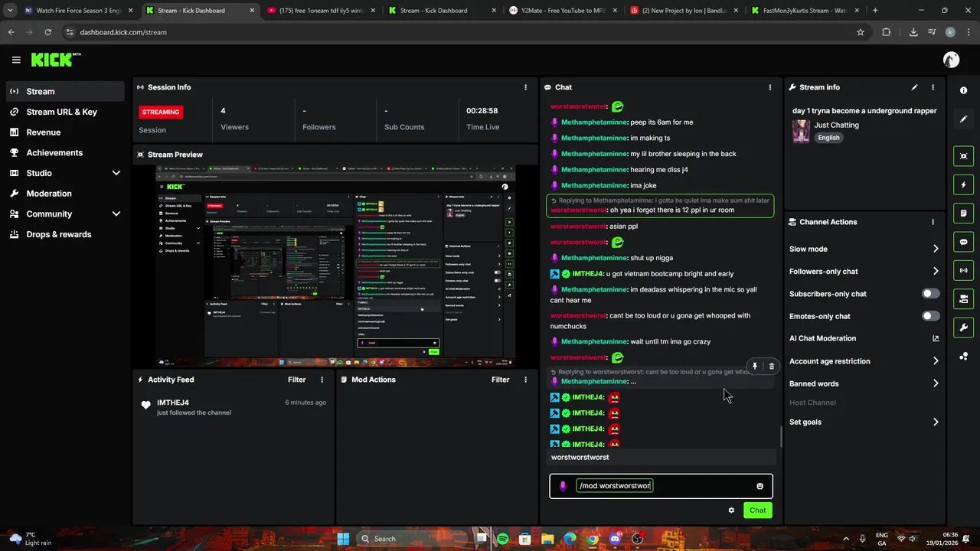Click in the chat message input field
This screenshot has height=551, width=980.
(x=661, y=486)
